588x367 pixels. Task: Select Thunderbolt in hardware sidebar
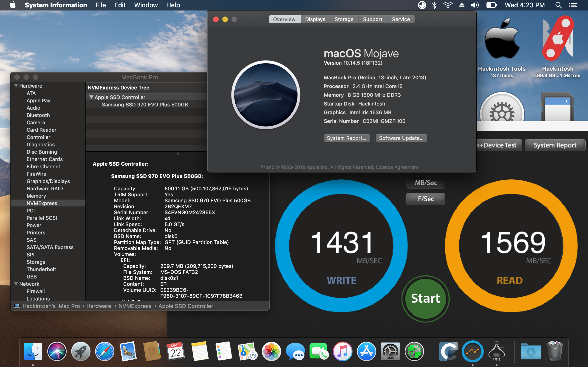[x=41, y=269]
